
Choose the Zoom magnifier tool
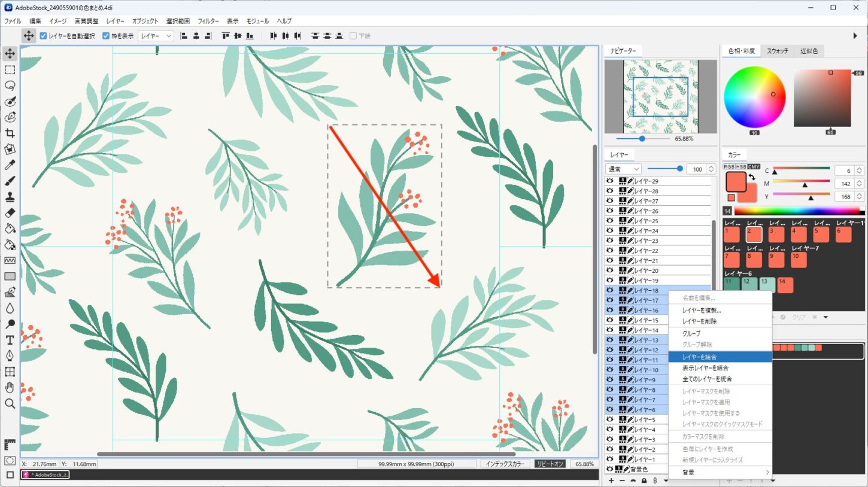10,404
